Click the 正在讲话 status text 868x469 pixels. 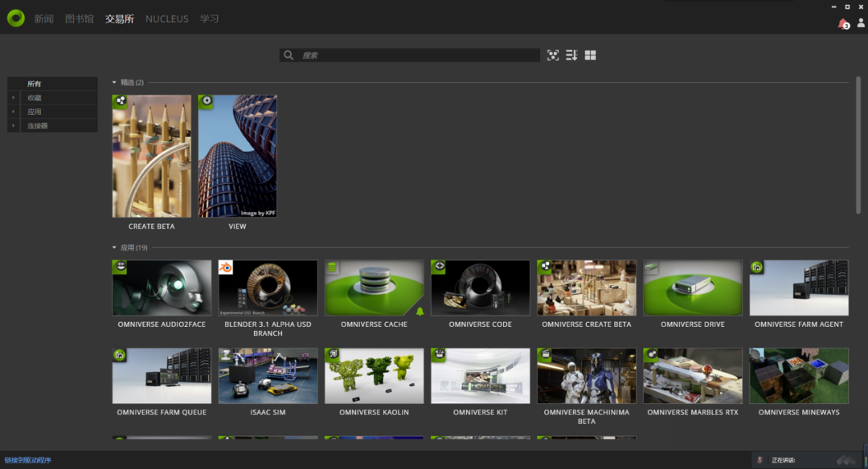coord(784,460)
